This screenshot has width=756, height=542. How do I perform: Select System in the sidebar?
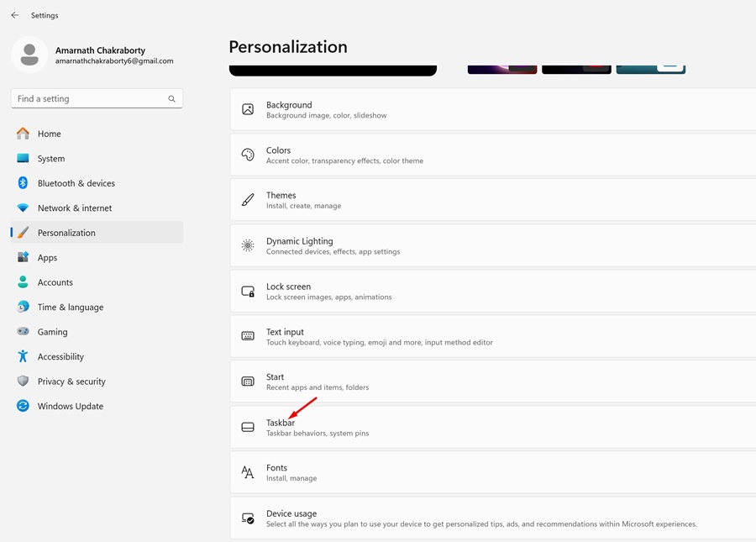97,159
